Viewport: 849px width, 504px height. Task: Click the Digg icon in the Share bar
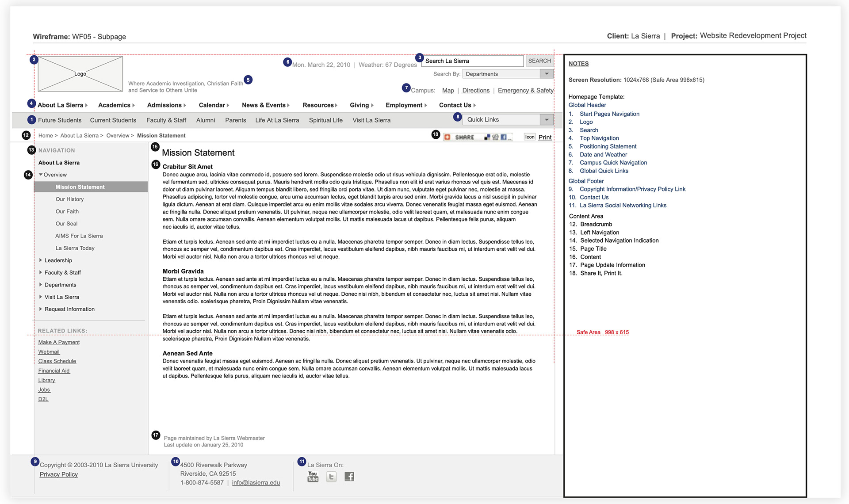(x=495, y=137)
